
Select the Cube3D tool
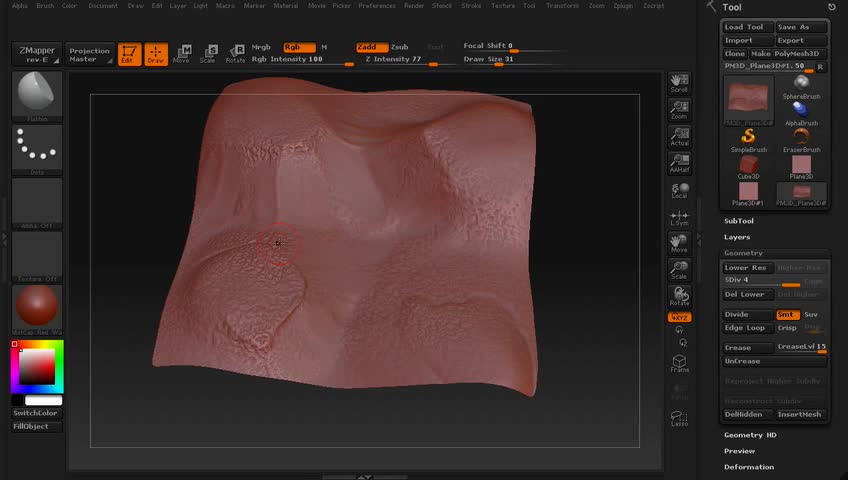[x=748, y=167]
